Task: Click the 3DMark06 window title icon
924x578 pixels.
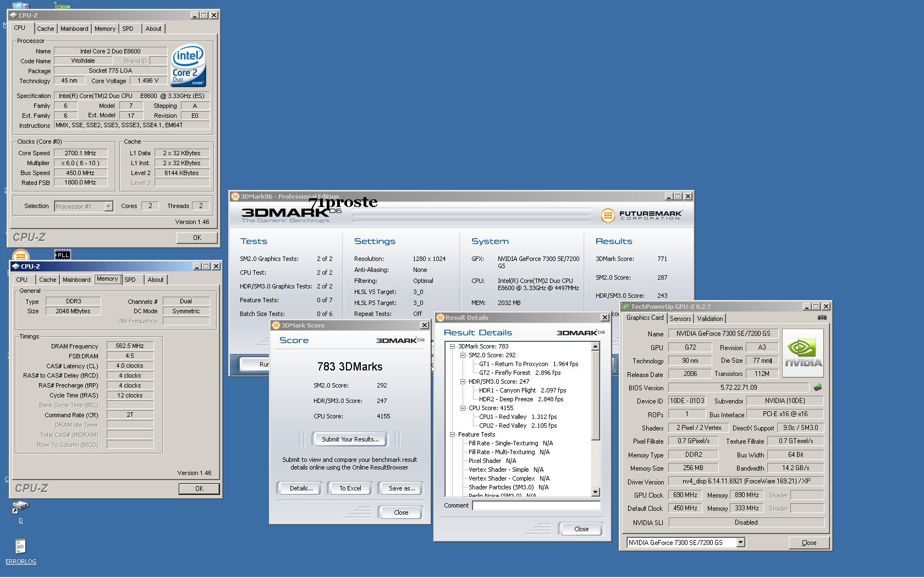Action: click(x=235, y=197)
